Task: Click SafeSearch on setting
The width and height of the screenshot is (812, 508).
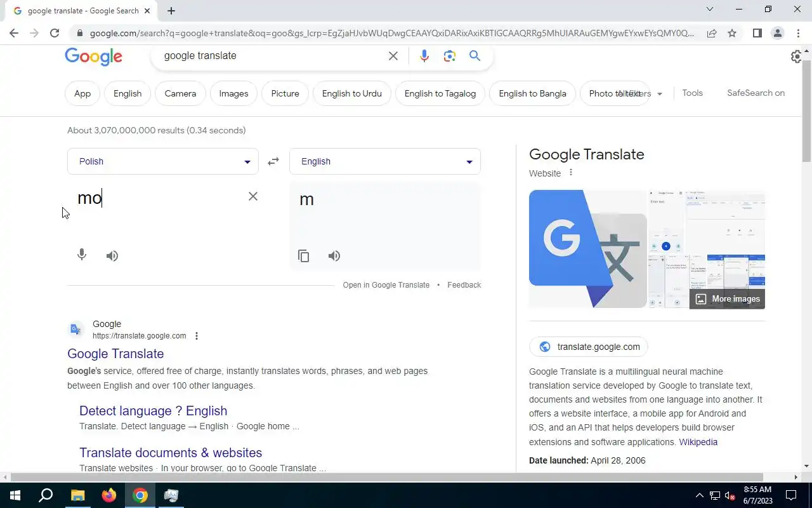Action: point(756,93)
